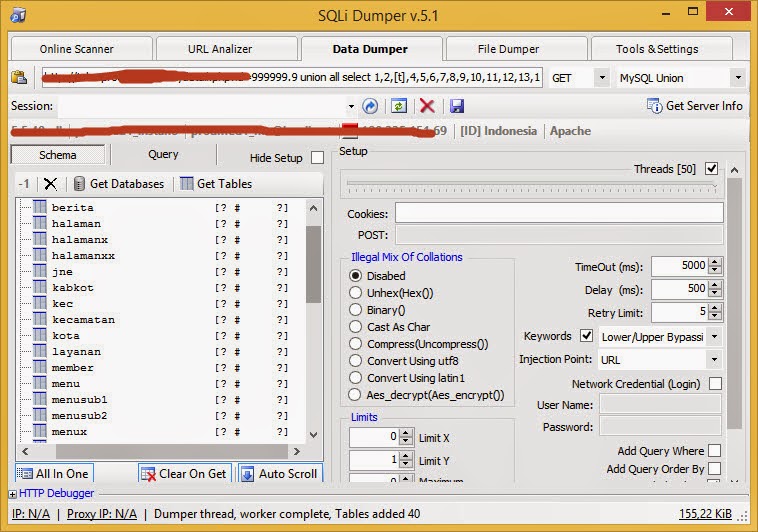Click the table list horizontal scrollbar thumb
758x532 pixels.
click(x=171, y=451)
